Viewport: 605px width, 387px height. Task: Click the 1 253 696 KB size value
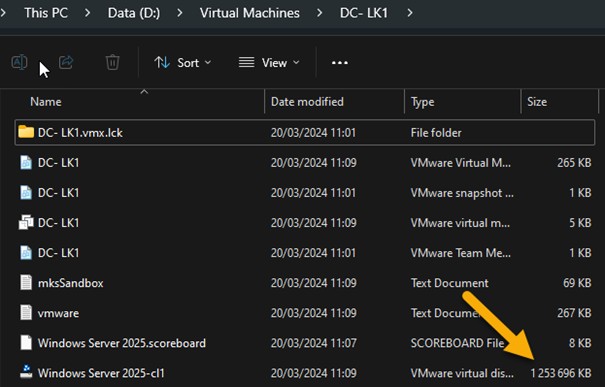tap(561, 373)
